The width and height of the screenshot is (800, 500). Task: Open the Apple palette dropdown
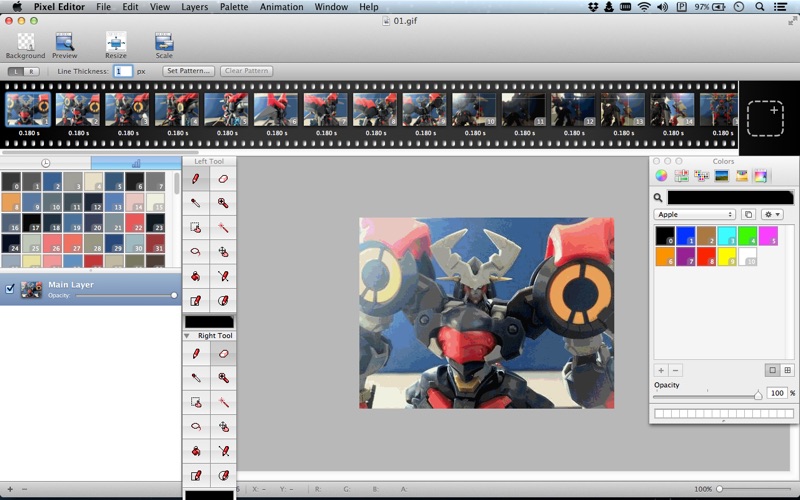click(695, 214)
